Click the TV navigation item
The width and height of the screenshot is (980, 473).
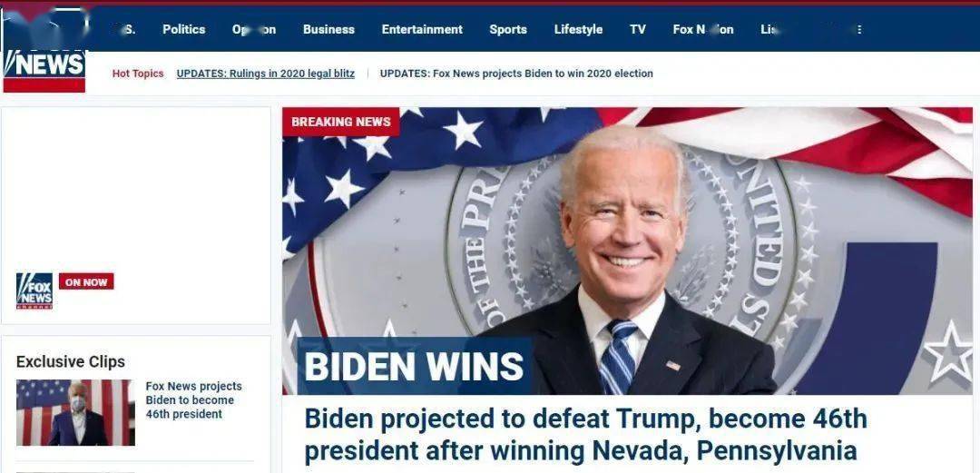pyautogui.click(x=638, y=29)
